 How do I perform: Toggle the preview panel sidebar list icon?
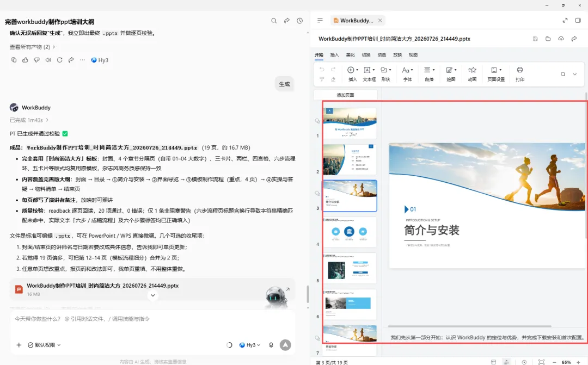point(320,20)
